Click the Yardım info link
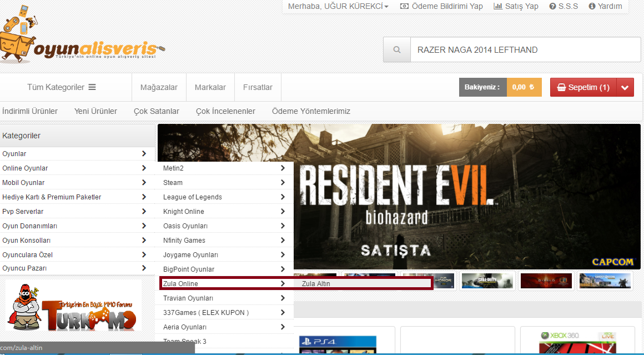Image resolution: width=644 pixels, height=355 pixels. (x=605, y=6)
